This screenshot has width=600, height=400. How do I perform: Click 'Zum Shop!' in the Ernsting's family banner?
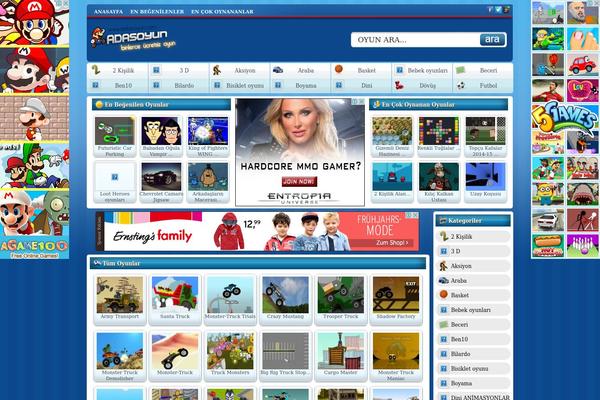click(x=391, y=243)
